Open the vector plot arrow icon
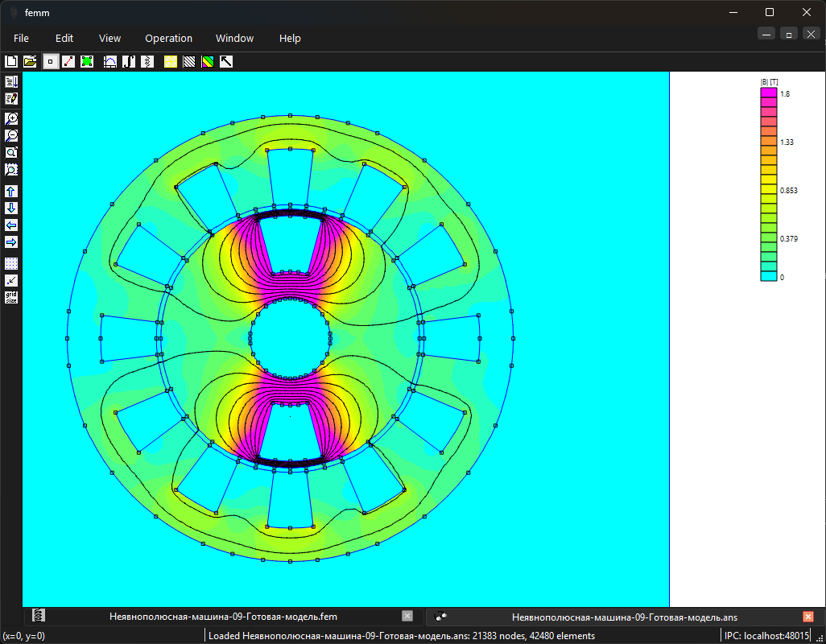Image resolution: width=826 pixels, height=644 pixels. tap(226, 62)
